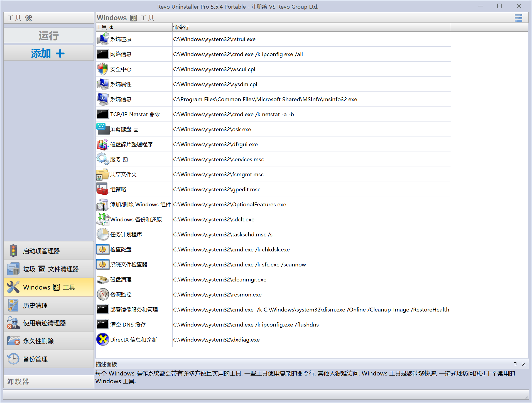The height and width of the screenshot is (403, 532).
Task: Click the 服务 gears icon
Action: point(103,159)
